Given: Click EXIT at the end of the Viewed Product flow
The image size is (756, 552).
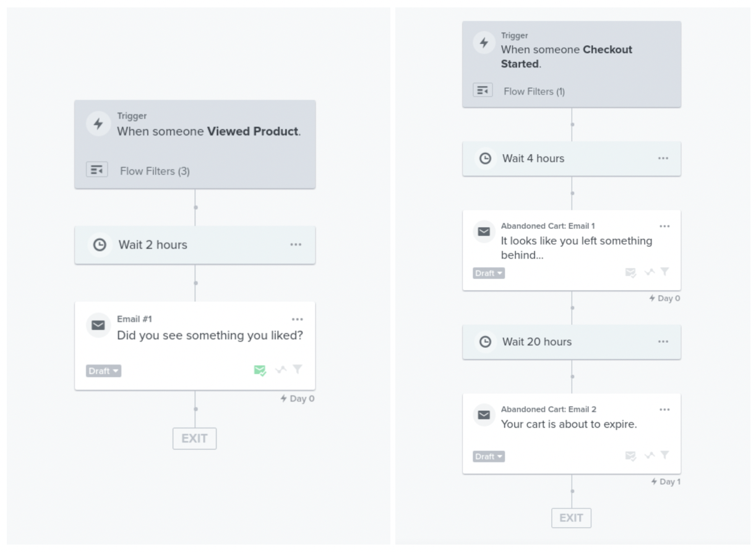Looking at the screenshot, I should (195, 438).
